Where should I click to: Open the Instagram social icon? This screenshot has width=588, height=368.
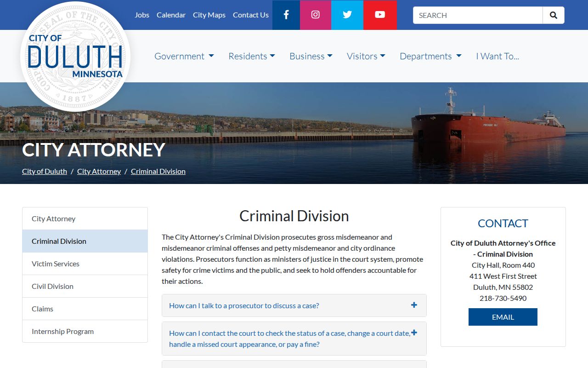[316, 15]
